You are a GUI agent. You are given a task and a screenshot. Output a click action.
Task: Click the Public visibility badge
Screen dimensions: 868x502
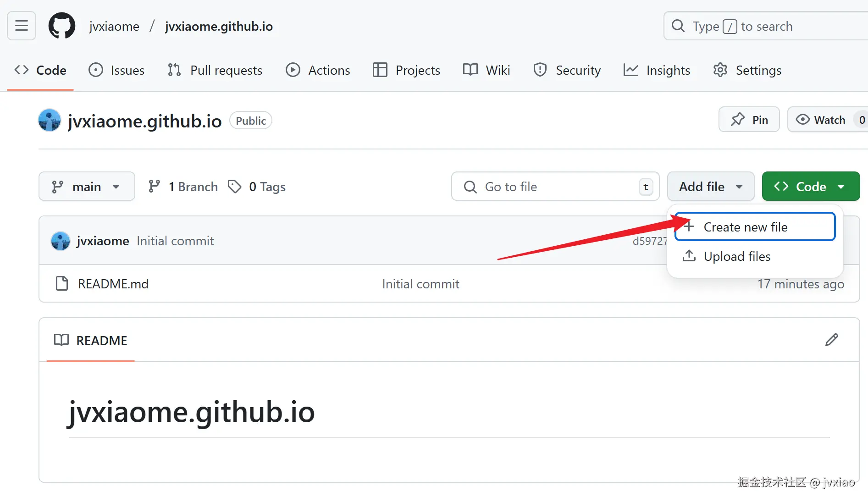tap(251, 121)
